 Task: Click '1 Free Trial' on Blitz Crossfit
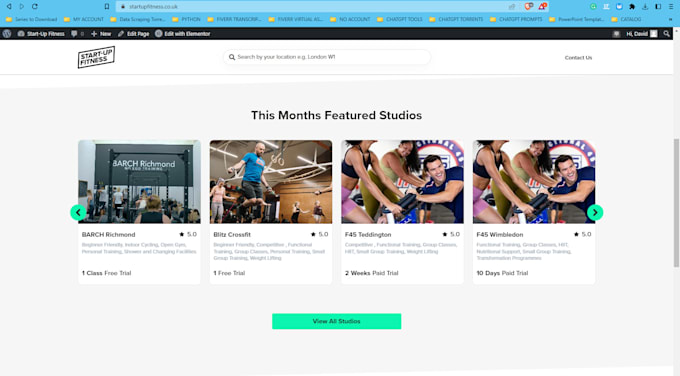click(x=229, y=273)
